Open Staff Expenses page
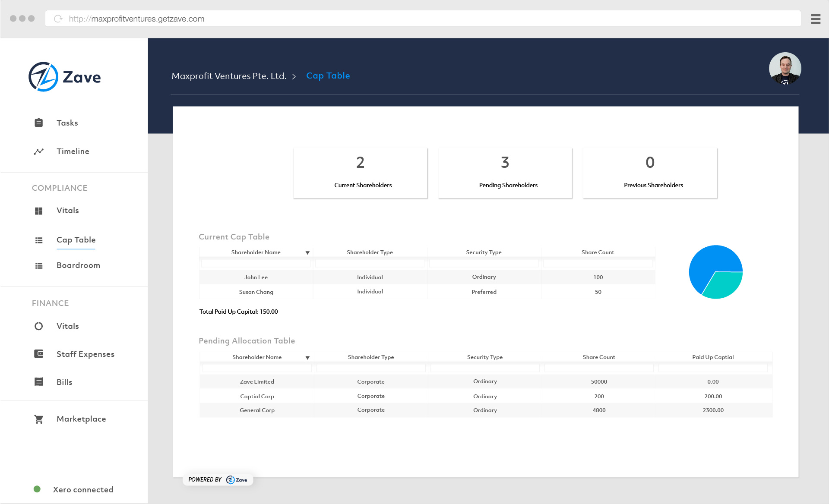The image size is (829, 504). click(85, 354)
